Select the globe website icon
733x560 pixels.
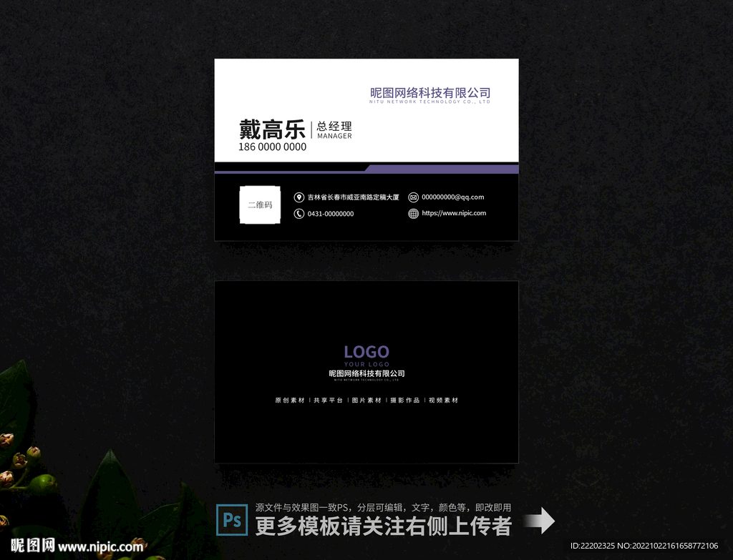[413, 213]
